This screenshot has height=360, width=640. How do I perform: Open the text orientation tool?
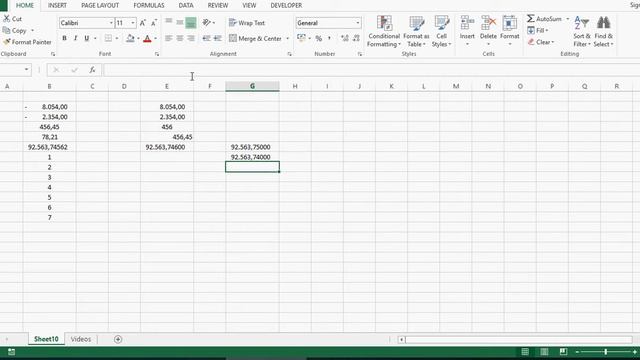207,22
